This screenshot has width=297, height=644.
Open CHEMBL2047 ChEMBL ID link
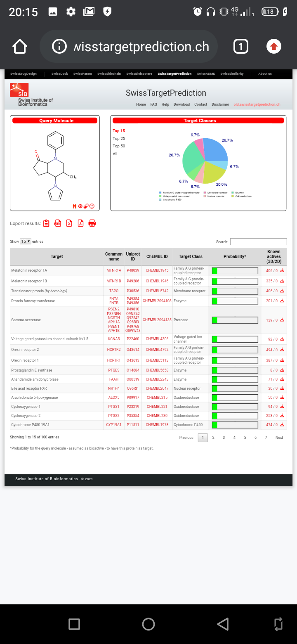point(157,388)
